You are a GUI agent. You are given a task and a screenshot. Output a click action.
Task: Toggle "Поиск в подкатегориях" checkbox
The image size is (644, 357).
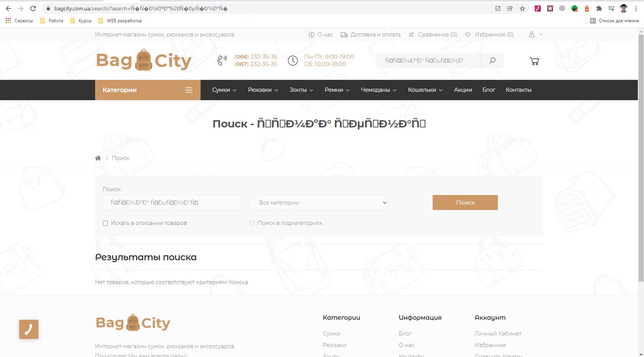point(252,223)
